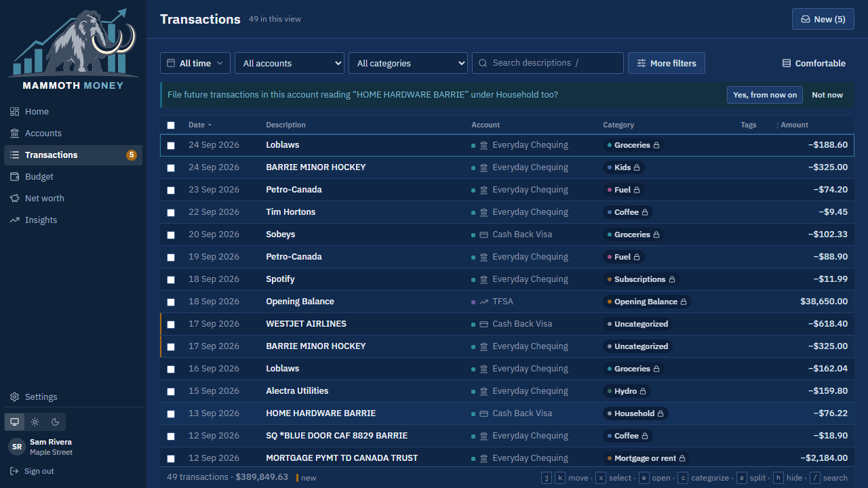This screenshot has width=868, height=488.
Task: Toggle the select-all checkbox in the table header
Action: (171, 125)
